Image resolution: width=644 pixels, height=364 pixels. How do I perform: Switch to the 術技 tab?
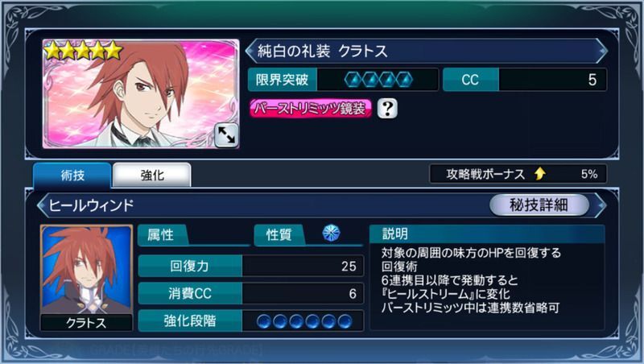tap(72, 175)
